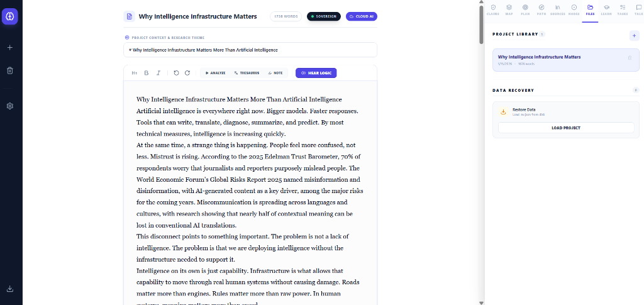This screenshot has height=305, width=644.
Task: Open the Claims tab
Action: coord(492,10)
